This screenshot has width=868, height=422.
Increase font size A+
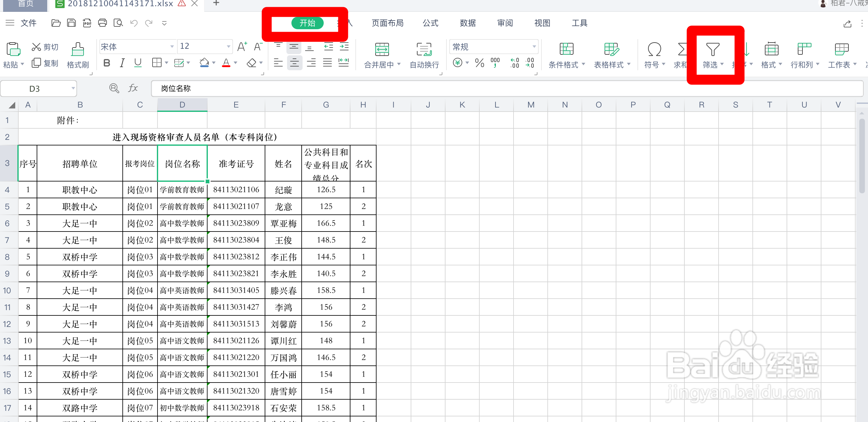point(242,47)
